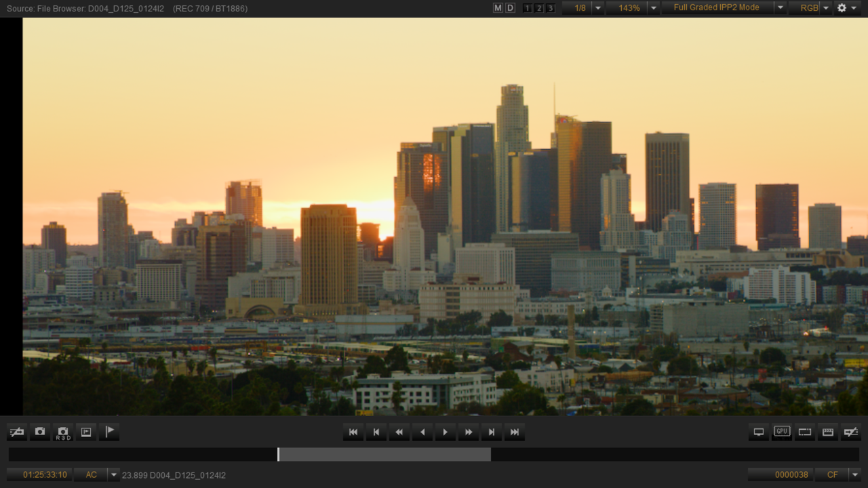This screenshot has width=868, height=488.
Task: Jump to end with last-frame button
Action: pos(514,432)
